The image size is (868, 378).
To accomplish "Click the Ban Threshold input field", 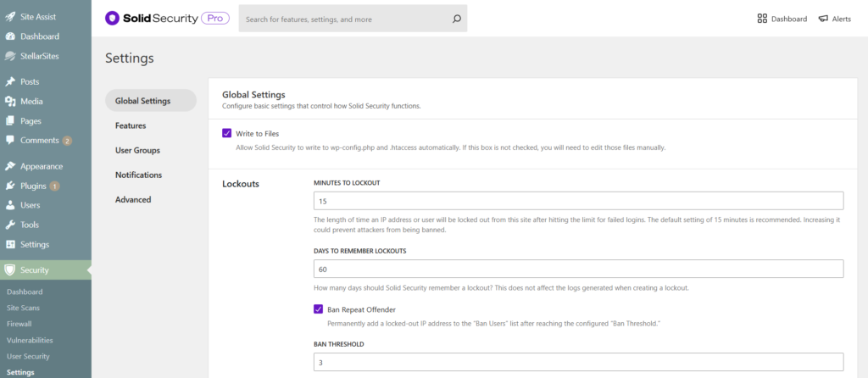I will click(578, 362).
